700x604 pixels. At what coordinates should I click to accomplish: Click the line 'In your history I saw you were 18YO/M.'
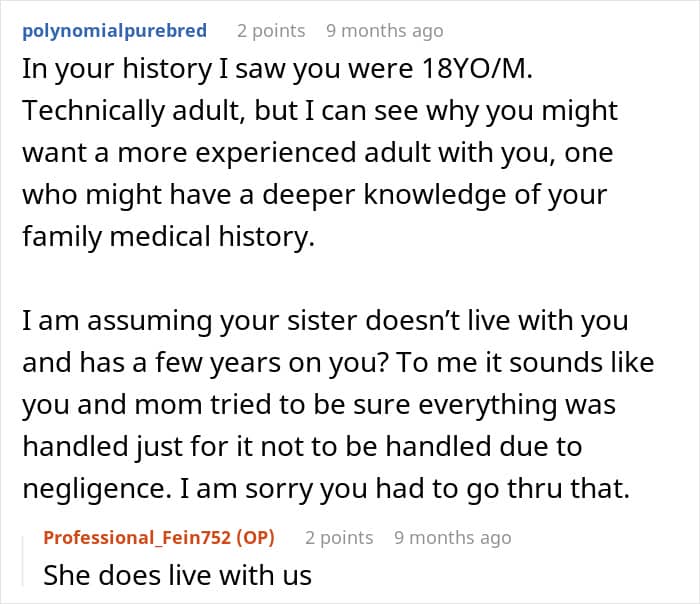coord(277,69)
